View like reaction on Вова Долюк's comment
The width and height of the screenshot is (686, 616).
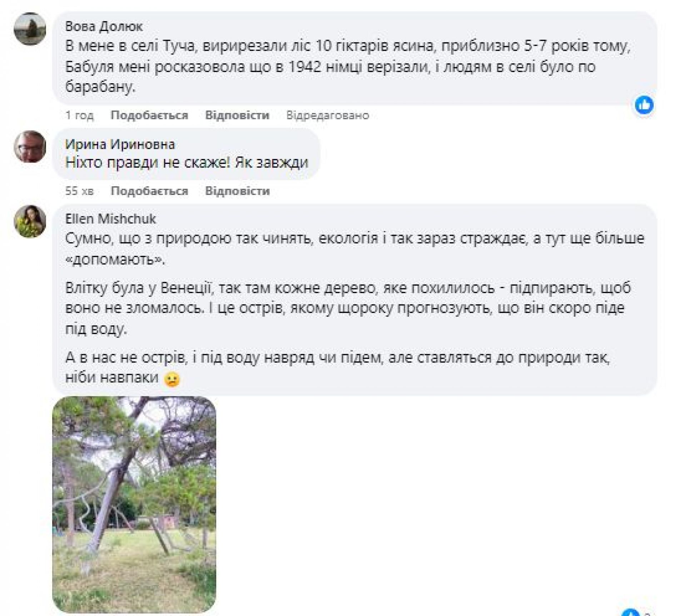click(644, 105)
